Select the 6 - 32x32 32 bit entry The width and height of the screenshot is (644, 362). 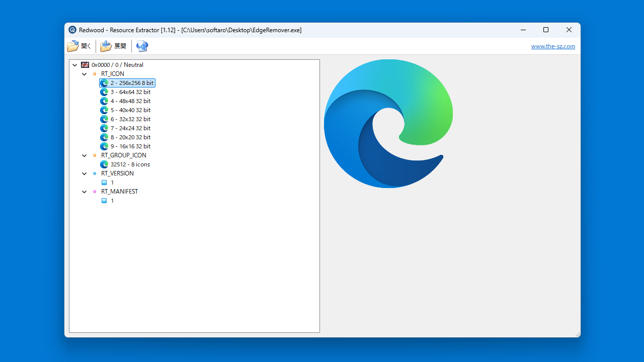130,119
